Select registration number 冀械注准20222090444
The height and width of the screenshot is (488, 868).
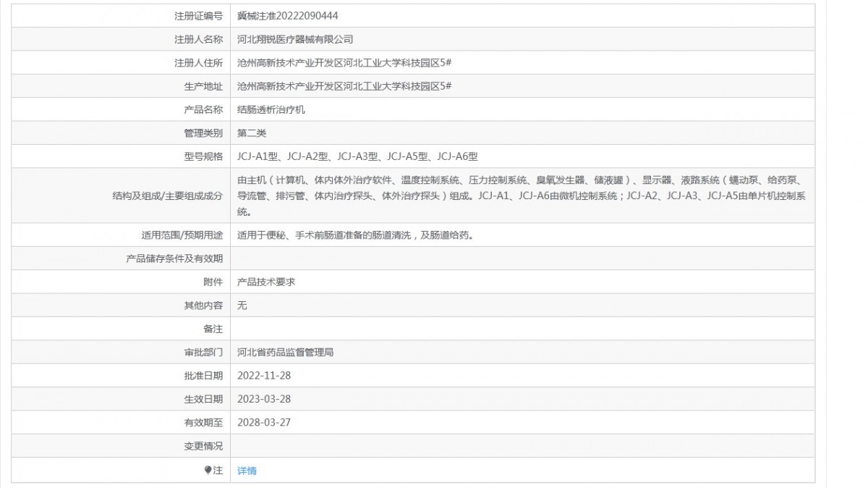288,15
